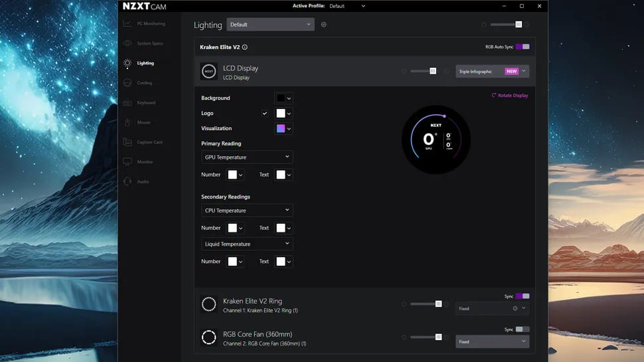644x362 pixels.
Task: Uncheck the Logo checkbox
Action: click(265, 114)
